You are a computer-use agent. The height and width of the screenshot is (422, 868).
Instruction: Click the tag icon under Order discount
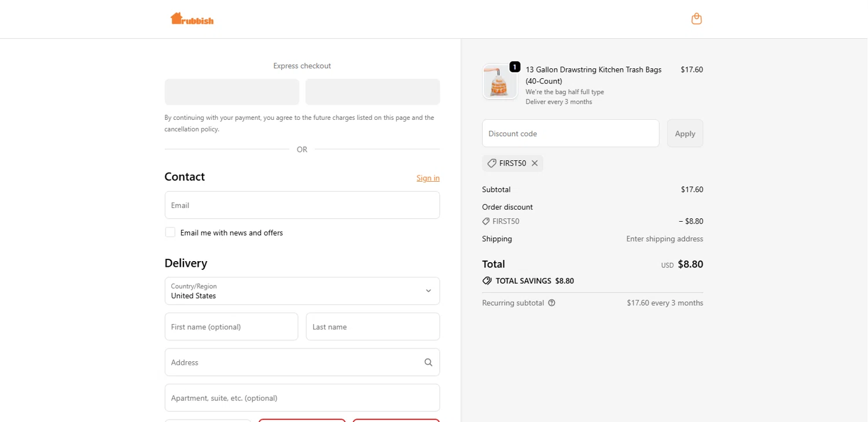click(x=486, y=221)
